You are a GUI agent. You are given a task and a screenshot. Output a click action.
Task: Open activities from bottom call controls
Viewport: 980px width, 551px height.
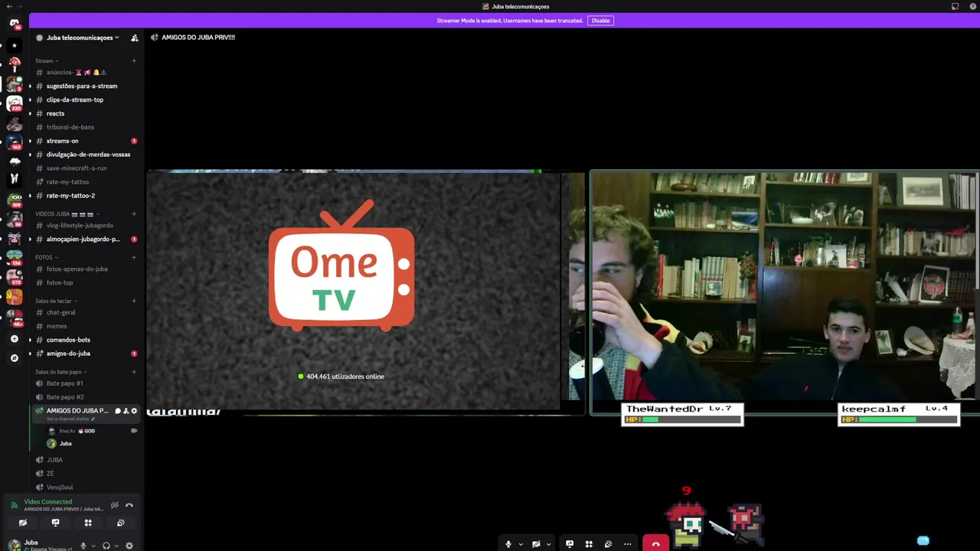coord(589,544)
